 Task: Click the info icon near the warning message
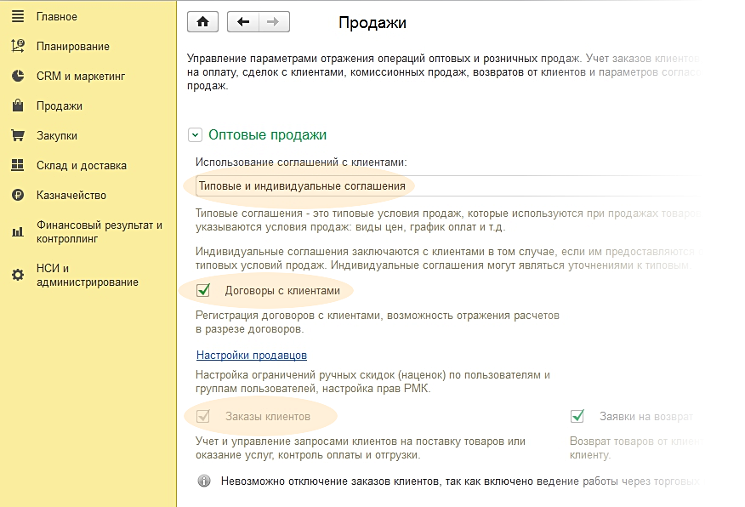tap(203, 481)
